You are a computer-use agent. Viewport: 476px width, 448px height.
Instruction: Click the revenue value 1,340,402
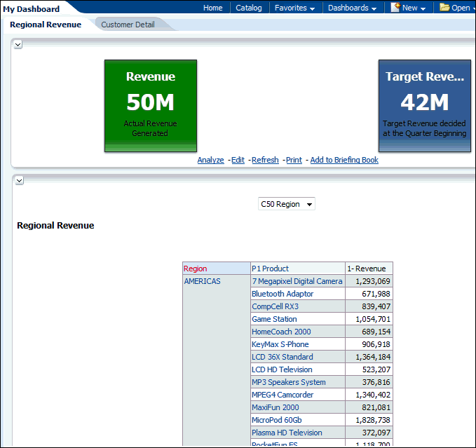(373, 395)
